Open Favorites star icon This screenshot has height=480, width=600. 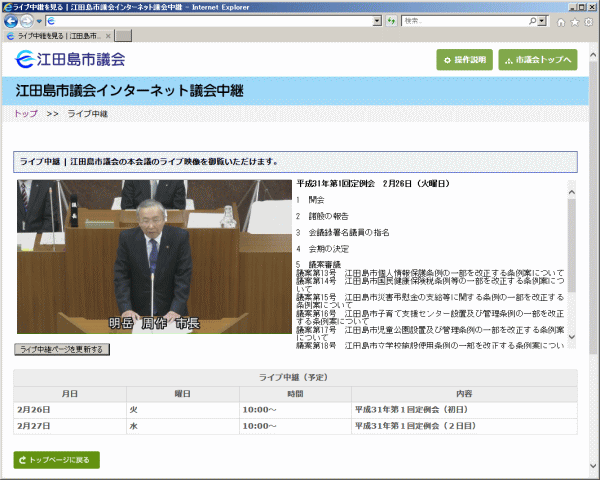pyautogui.click(x=575, y=22)
